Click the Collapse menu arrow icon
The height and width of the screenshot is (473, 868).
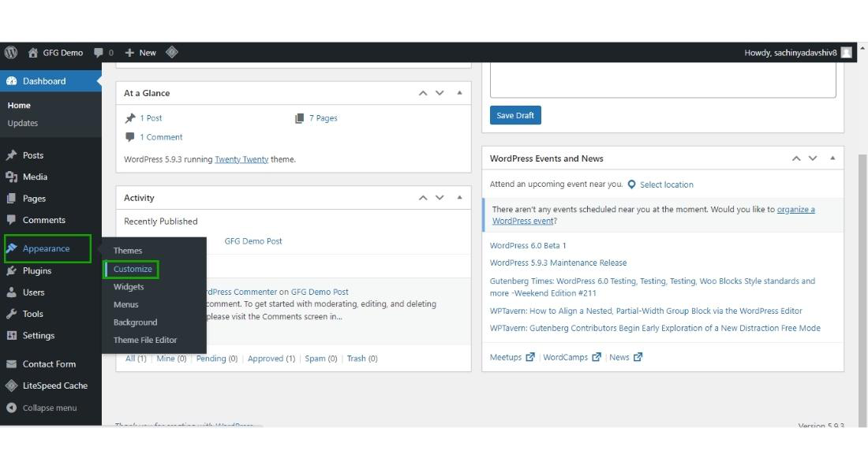point(12,408)
